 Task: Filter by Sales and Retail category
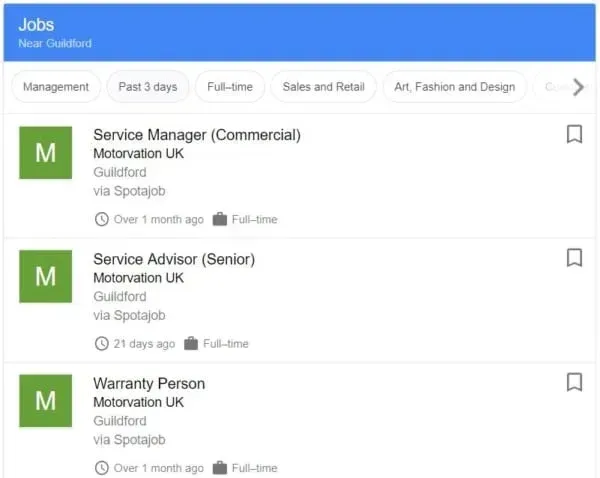click(323, 87)
